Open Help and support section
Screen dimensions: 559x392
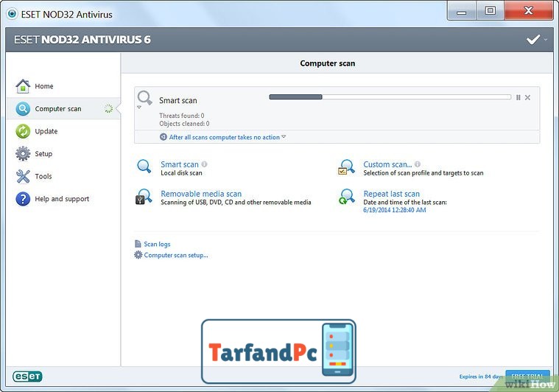(63, 199)
